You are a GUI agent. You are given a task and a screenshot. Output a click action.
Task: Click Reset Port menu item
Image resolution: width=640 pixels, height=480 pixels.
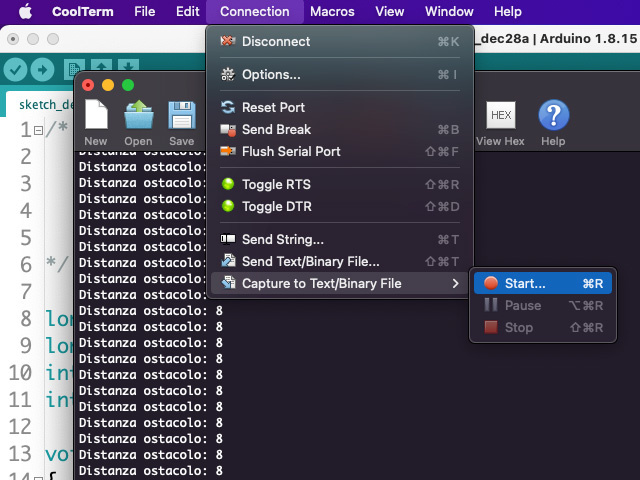pyautogui.click(x=273, y=107)
